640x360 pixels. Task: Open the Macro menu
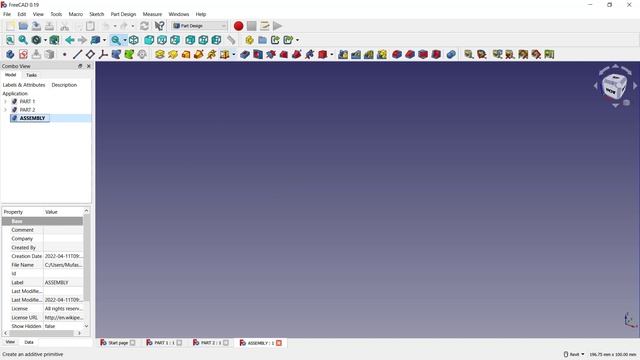pos(76,14)
